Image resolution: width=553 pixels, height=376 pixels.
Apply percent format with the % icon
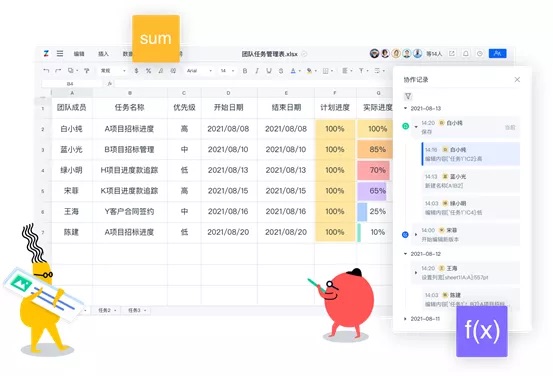click(x=148, y=71)
